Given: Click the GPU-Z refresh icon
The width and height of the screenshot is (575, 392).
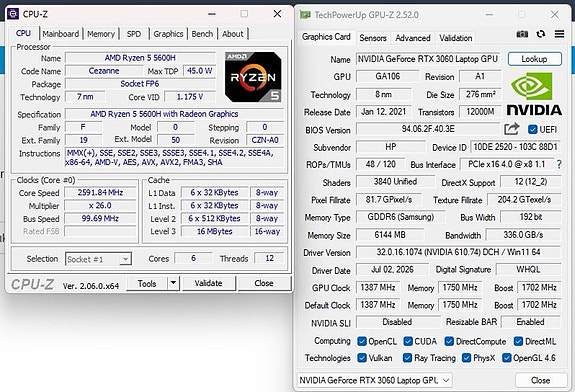Looking at the screenshot, I should pyautogui.click(x=541, y=34).
